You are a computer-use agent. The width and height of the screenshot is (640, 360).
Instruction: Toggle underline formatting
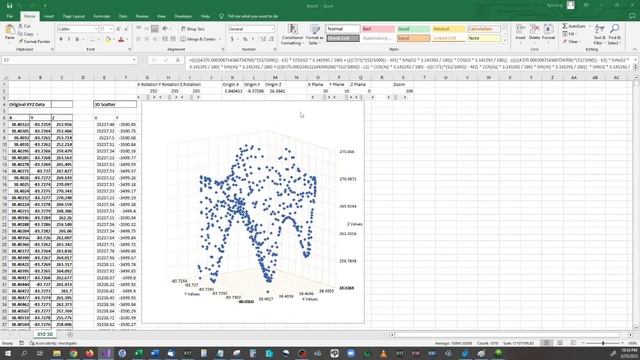[77, 40]
